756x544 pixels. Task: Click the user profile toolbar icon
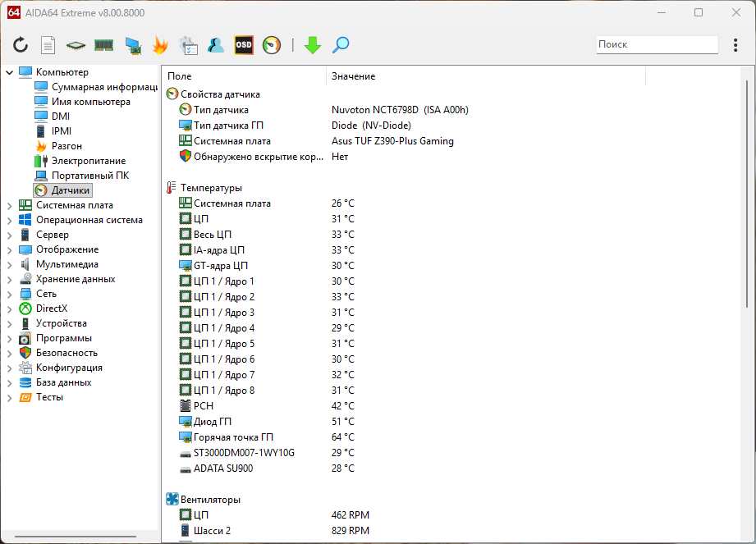(x=216, y=45)
